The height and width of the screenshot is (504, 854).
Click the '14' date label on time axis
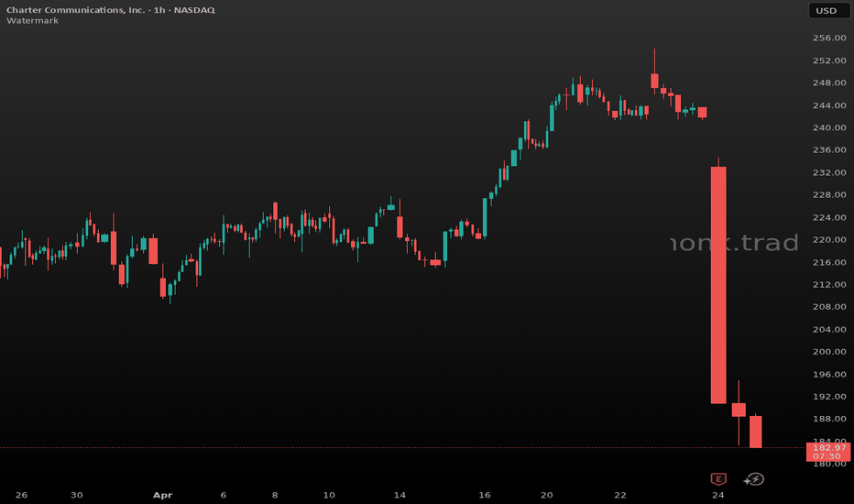[400, 495]
